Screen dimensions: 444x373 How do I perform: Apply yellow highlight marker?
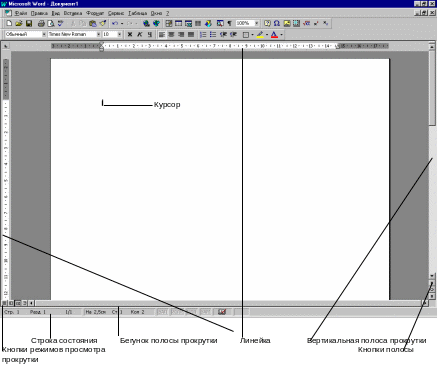[260, 34]
